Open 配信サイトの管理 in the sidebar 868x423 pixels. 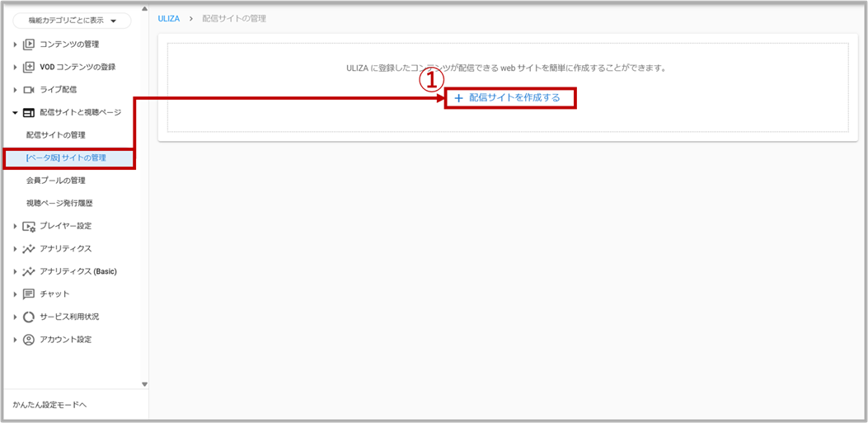coord(56,135)
